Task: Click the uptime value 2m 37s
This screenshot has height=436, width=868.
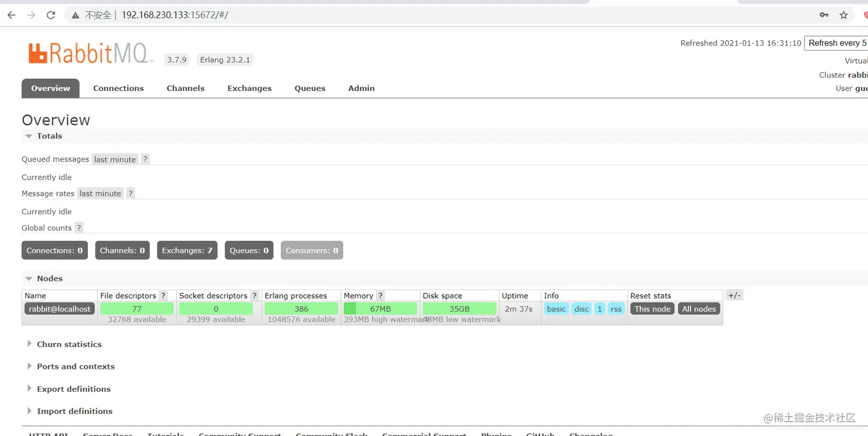Action: (519, 309)
